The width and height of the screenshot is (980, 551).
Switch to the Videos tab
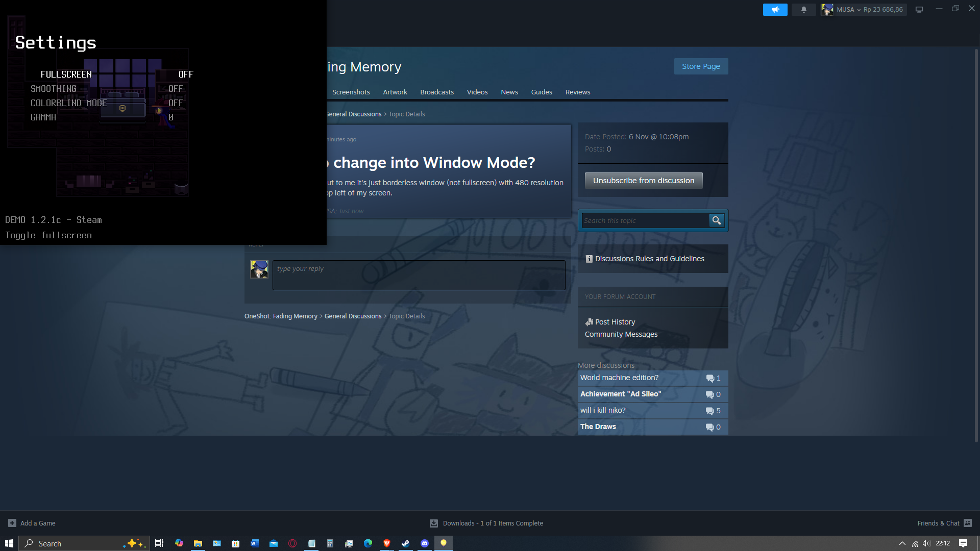pos(477,92)
